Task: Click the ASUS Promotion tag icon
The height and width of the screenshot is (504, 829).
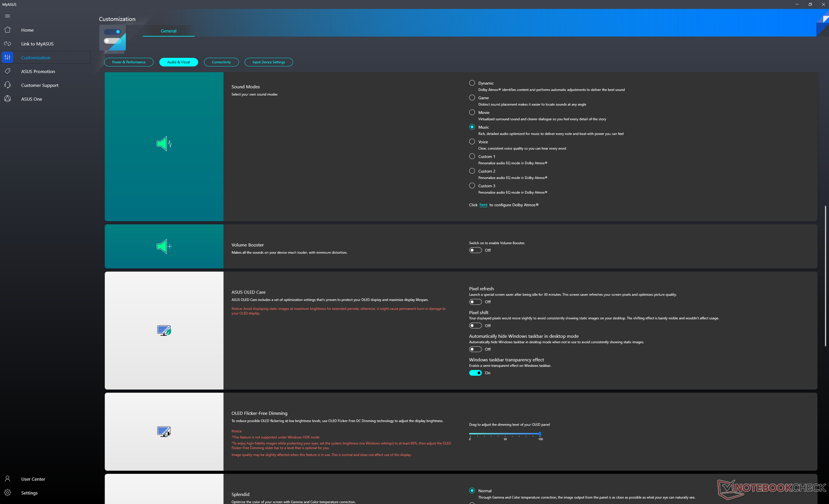Action: (7, 71)
